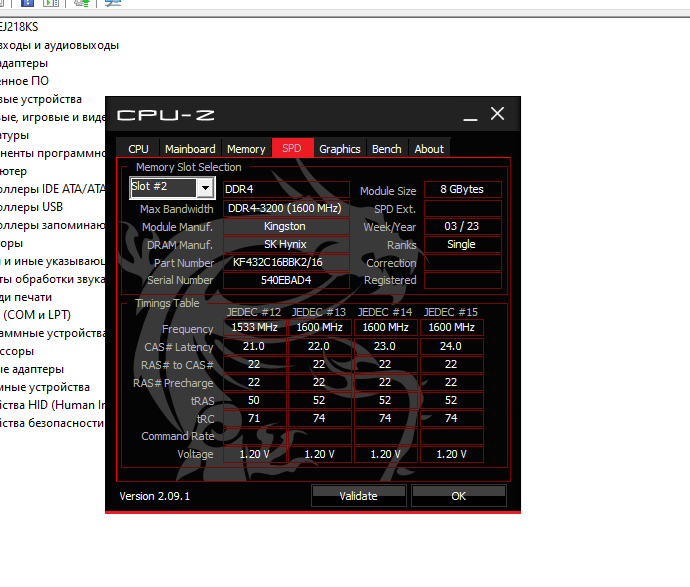Click the Single ranks value
Image resolution: width=690 pixels, height=587 pixels.
463,244
